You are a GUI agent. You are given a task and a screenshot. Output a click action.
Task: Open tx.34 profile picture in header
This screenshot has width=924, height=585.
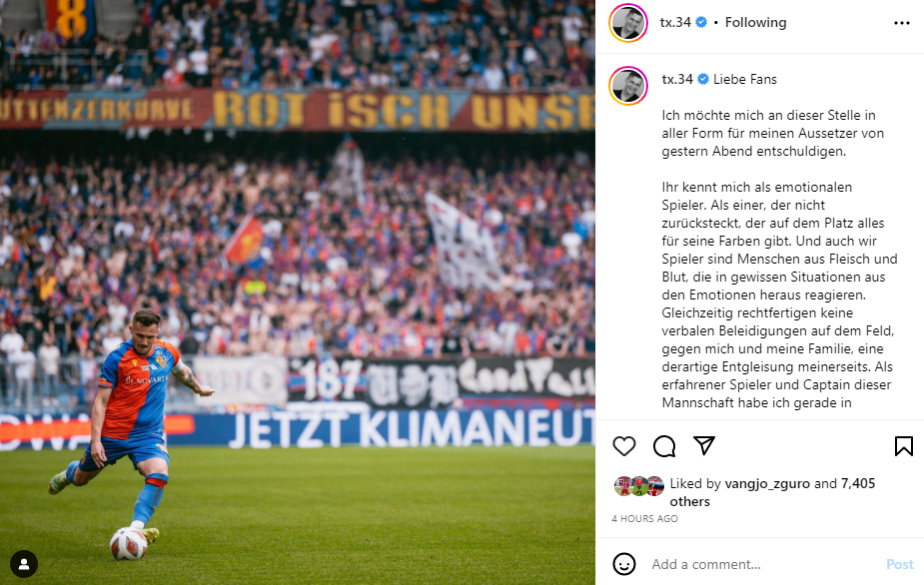click(628, 23)
